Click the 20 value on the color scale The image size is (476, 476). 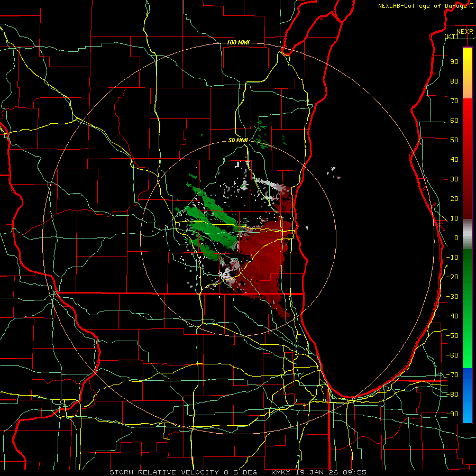(x=454, y=198)
